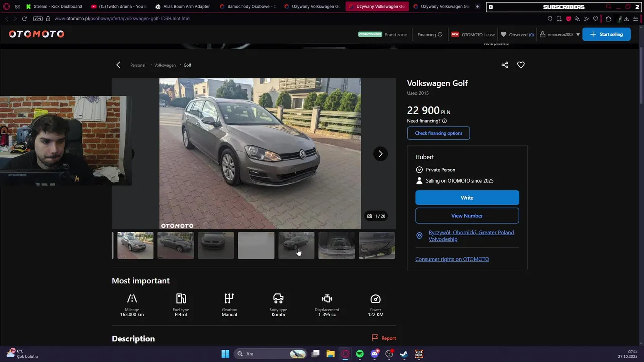Open Consumer rights on OTOMOTO link
Viewport: 644px width, 362px height.
(x=452, y=259)
